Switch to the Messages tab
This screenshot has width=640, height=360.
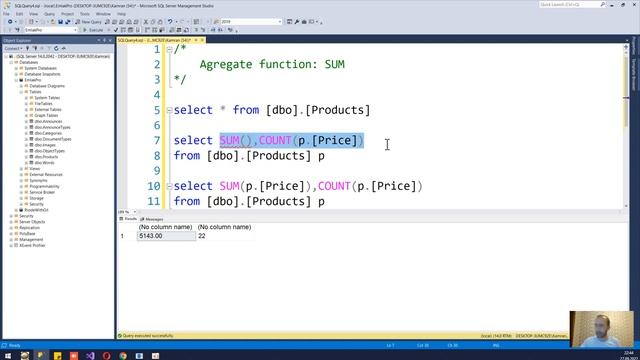point(152,219)
